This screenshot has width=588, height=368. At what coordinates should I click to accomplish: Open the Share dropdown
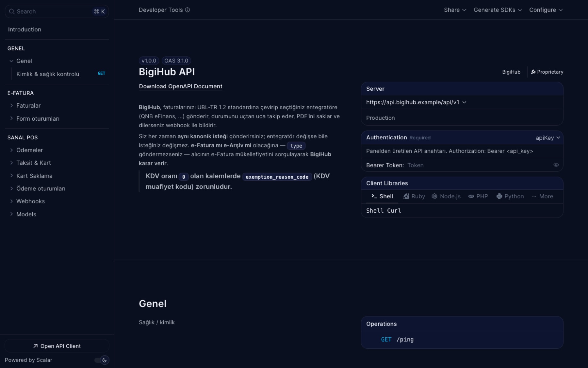pos(455,10)
